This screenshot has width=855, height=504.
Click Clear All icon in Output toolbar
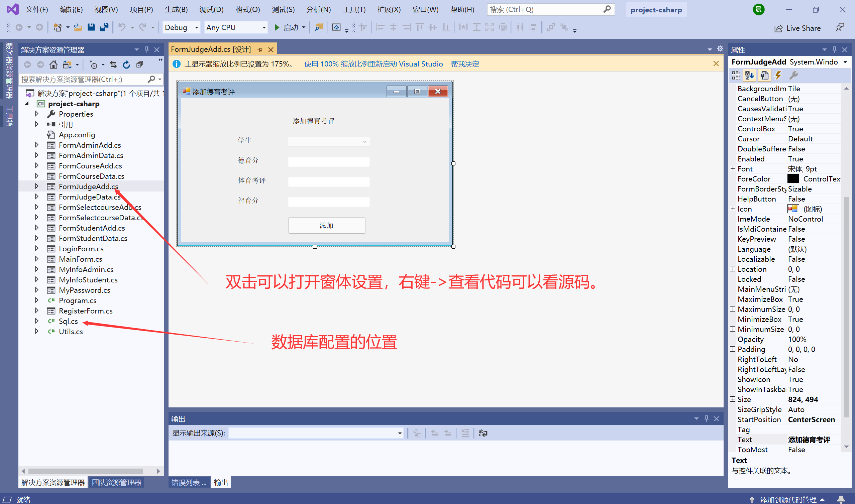click(465, 433)
